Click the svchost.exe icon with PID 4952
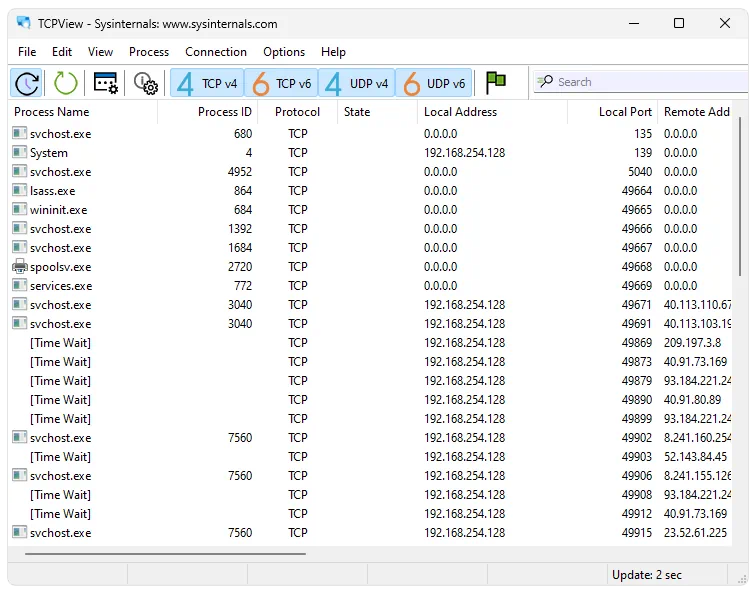 point(19,171)
